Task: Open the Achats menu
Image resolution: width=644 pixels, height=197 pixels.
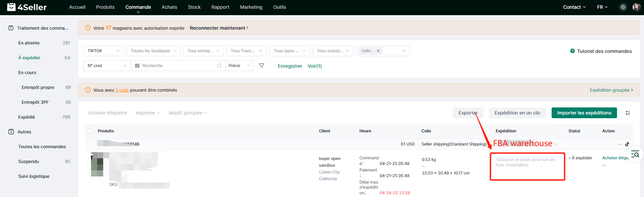Action: [169, 7]
